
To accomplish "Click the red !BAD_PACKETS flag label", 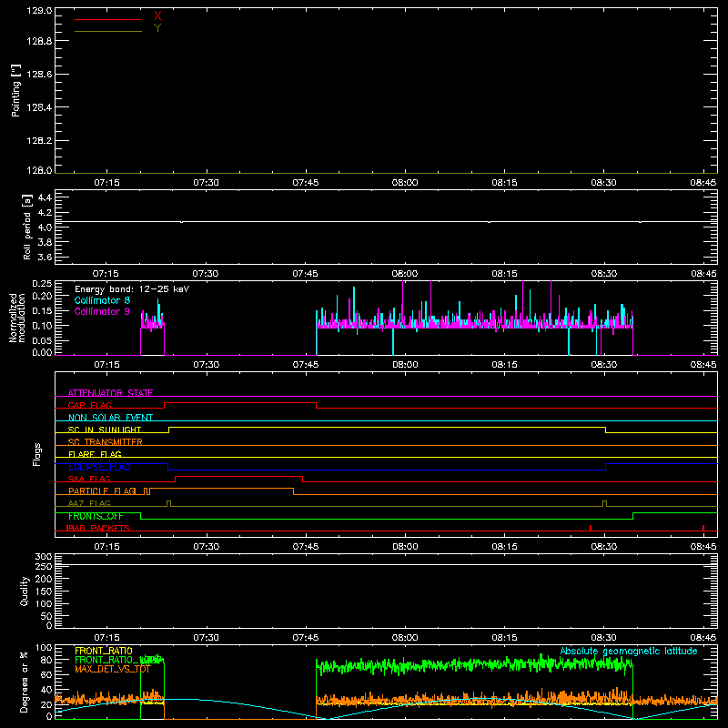I will 97,528.
